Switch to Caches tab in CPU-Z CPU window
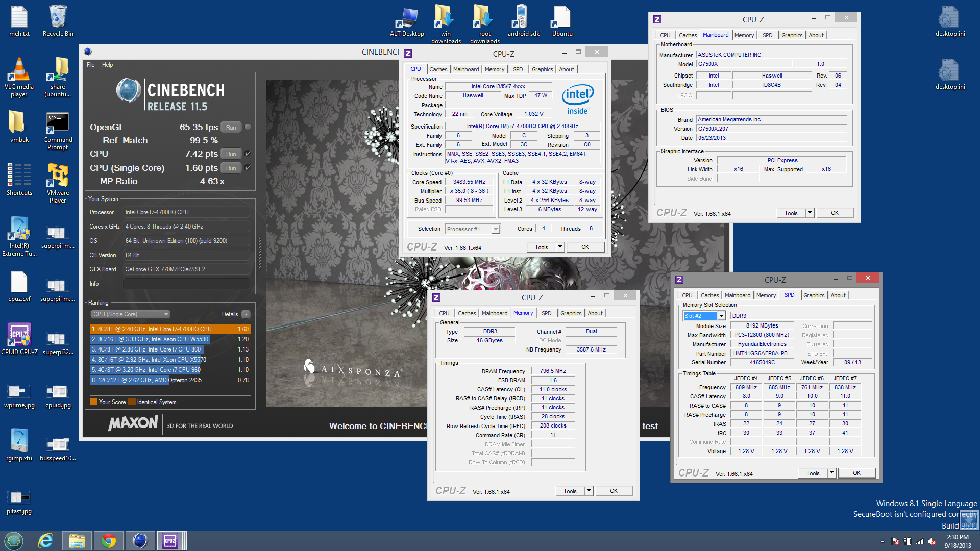The image size is (980, 551). (438, 69)
